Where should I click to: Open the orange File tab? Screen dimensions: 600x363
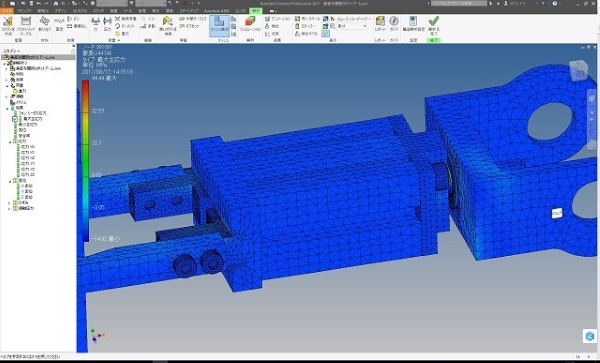point(7,11)
